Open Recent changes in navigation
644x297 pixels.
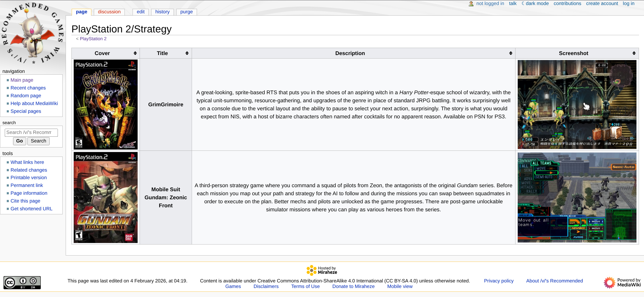(28, 88)
